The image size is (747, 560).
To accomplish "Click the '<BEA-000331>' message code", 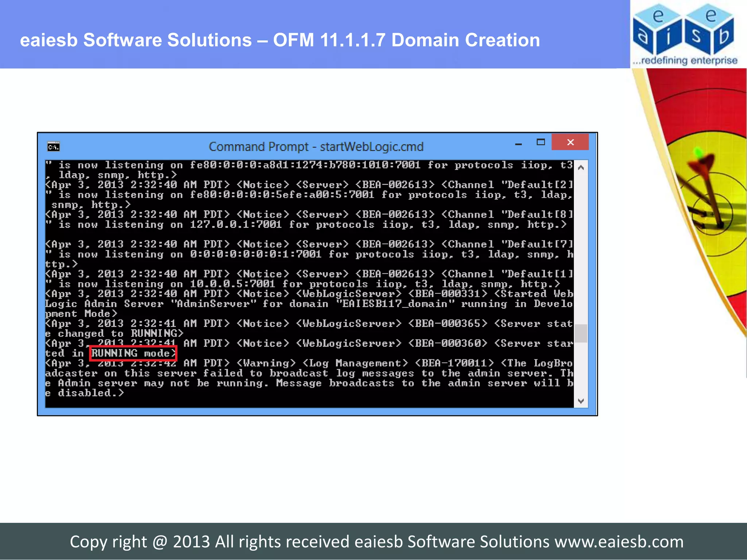I will point(448,293).
